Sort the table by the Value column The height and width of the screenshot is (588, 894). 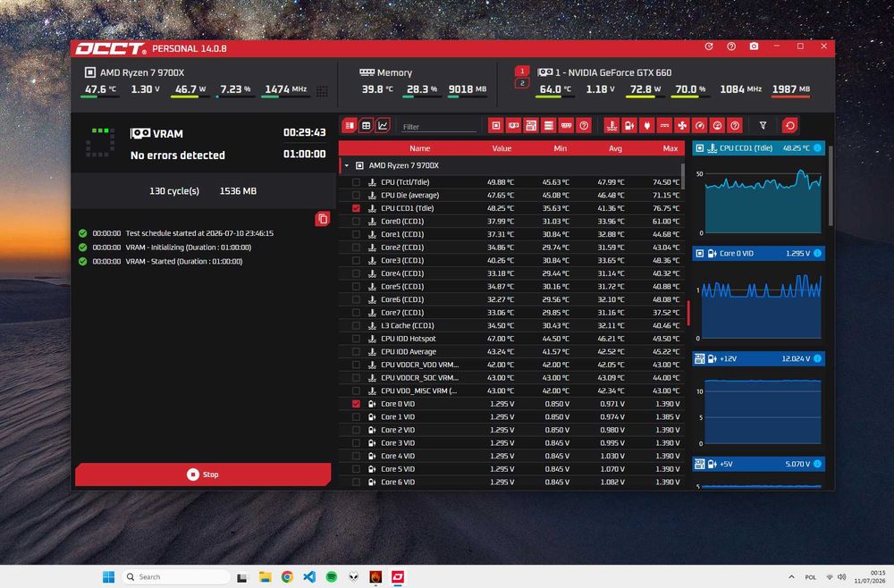tap(502, 148)
